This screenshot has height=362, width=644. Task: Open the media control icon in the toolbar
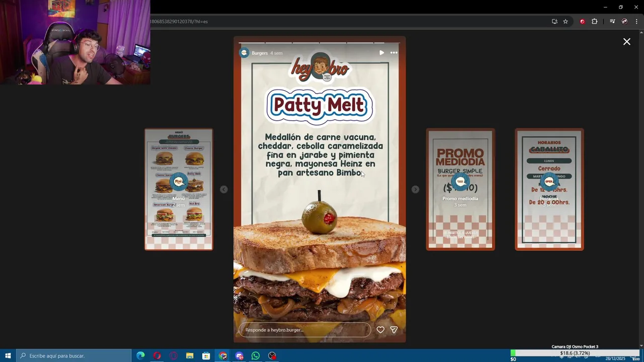(x=612, y=22)
